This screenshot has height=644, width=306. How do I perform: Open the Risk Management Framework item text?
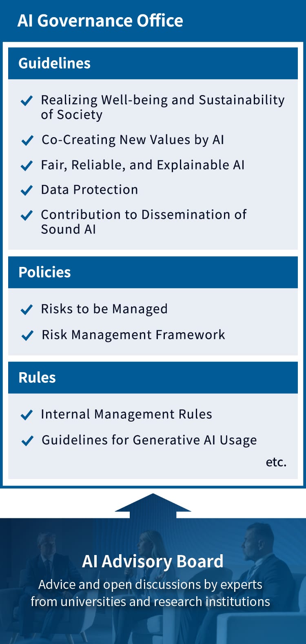tap(133, 335)
